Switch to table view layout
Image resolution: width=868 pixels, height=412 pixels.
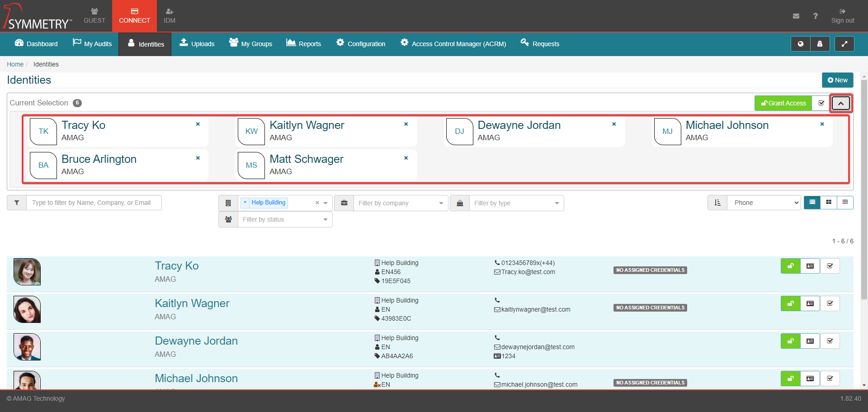click(845, 202)
